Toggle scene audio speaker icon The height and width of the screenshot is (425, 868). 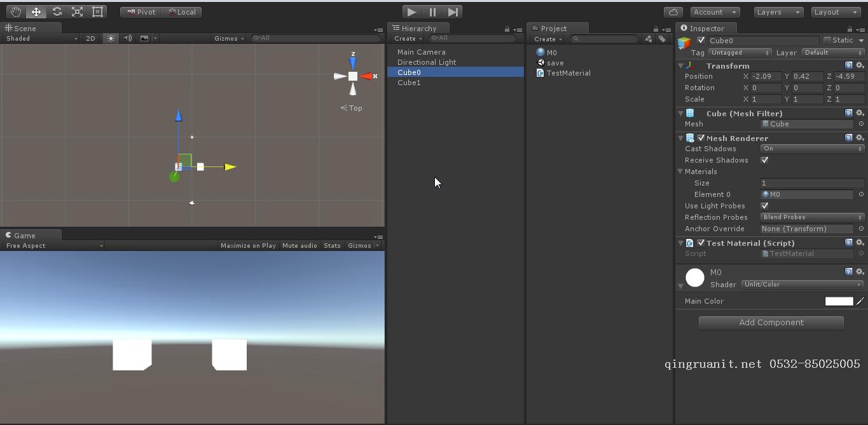[x=128, y=38]
